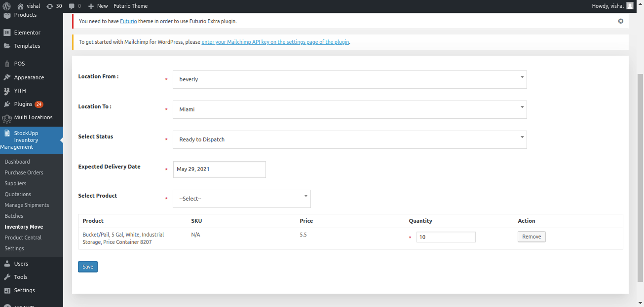The width and height of the screenshot is (644, 307).
Task: Expand the Select Status dropdown
Action: pos(349,139)
